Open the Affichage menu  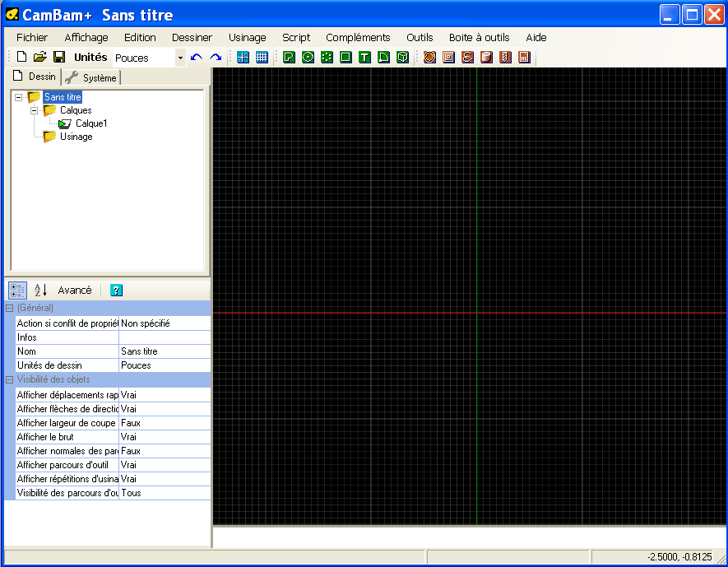[86, 38]
